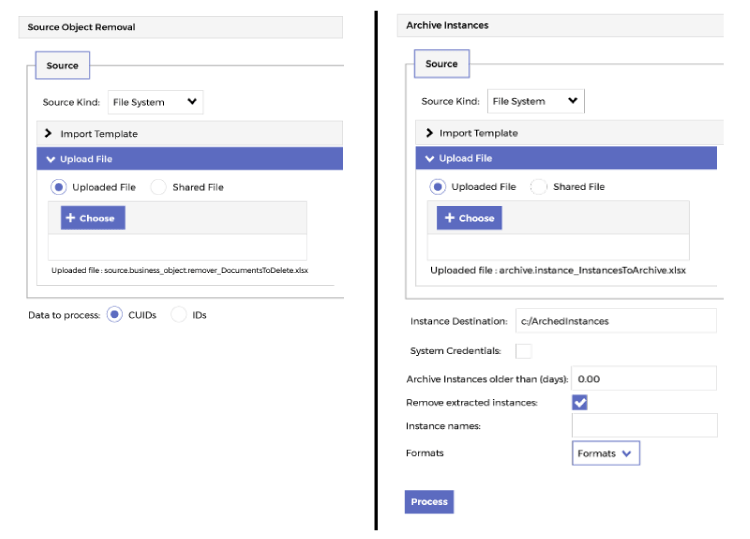
Task: Open the Formats dropdown
Action: pos(606,453)
